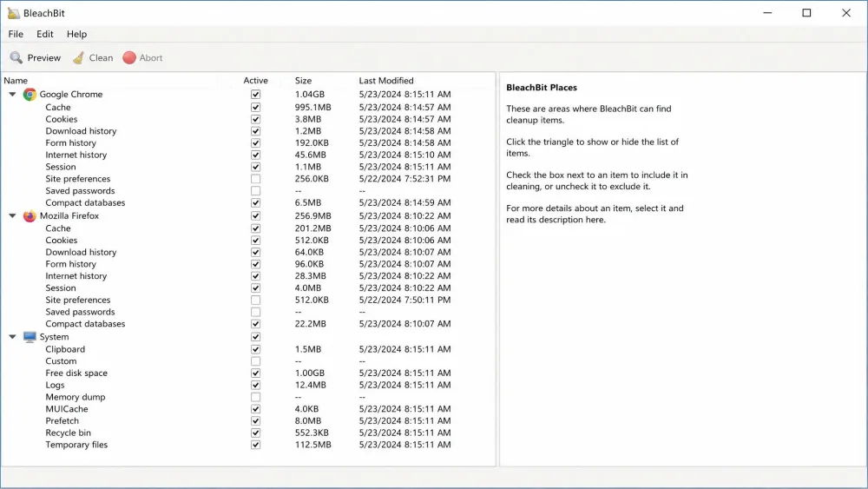Click the Clean broom icon
Viewport: 868px width, 489px height.
[79, 57]
